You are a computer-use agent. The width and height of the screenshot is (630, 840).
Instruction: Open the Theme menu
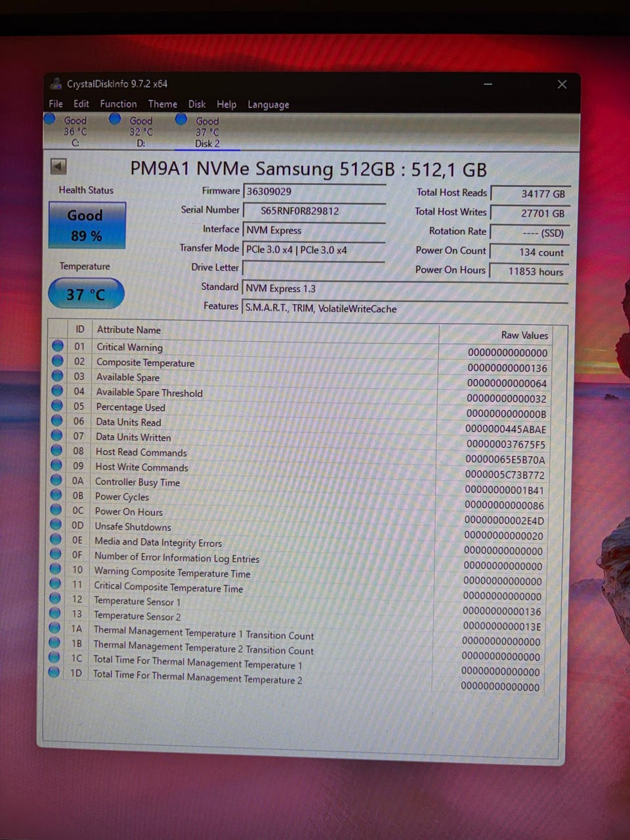click(x=162, y=104)
